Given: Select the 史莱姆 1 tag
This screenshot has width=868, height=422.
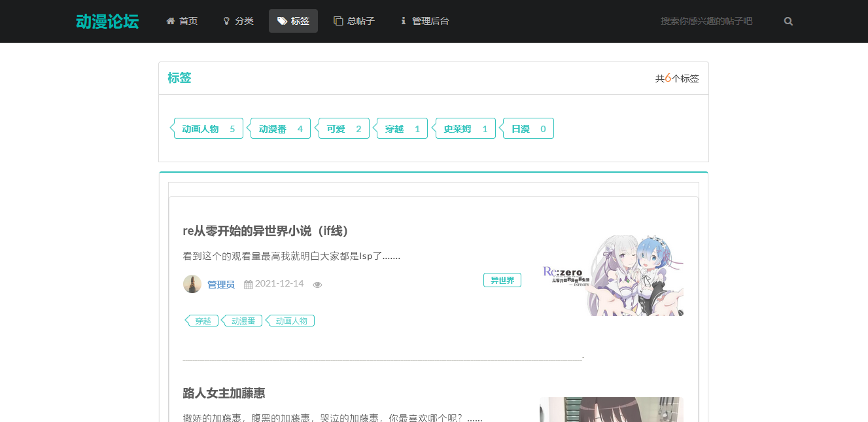Looking at the screenshot, I should pyautogui.click(x=465, y=128).
